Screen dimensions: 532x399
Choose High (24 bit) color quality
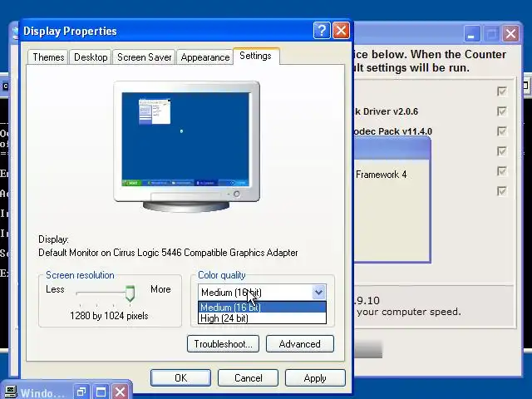point(262,318)
